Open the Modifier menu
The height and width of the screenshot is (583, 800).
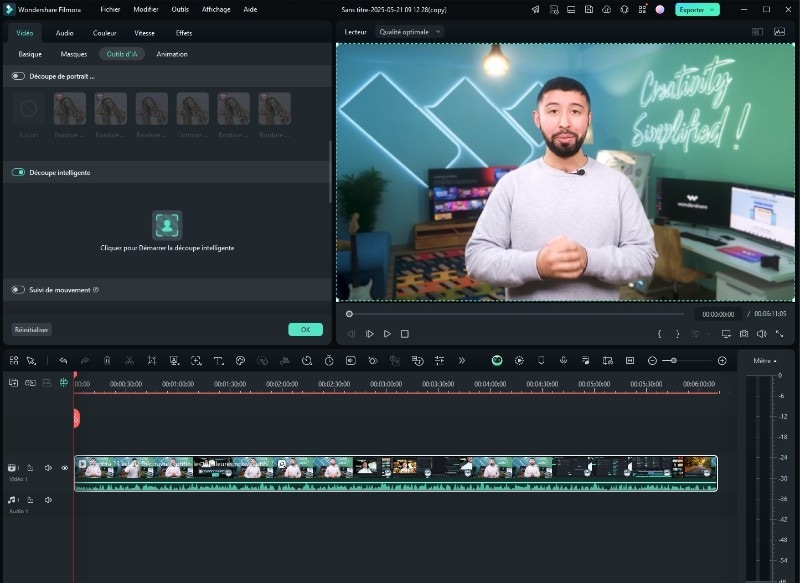(x=146, y=9)
